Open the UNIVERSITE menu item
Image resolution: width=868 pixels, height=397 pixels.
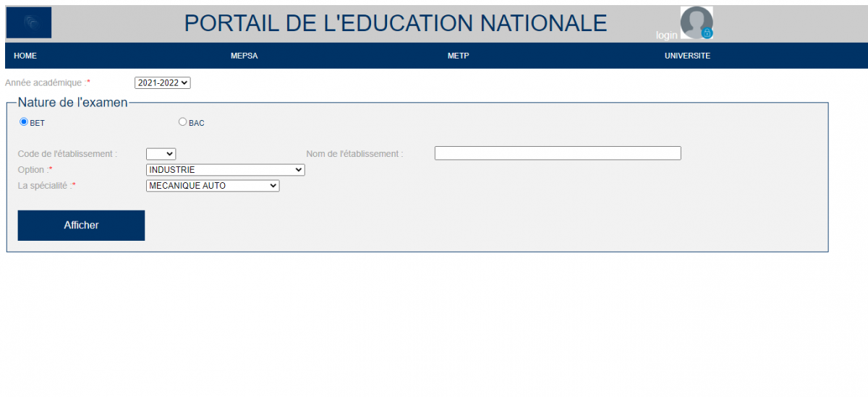click(687, 56)
